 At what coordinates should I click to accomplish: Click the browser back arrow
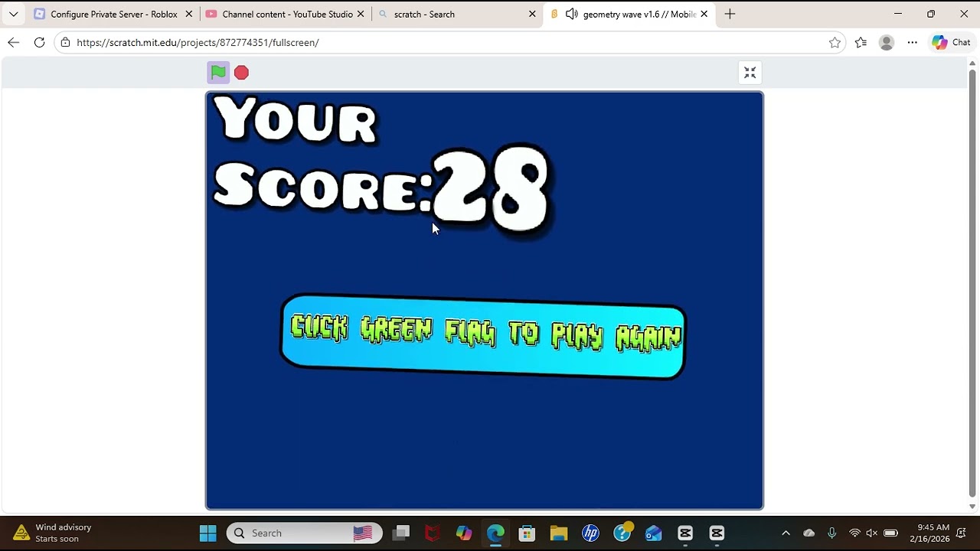(x=14, y=43)
